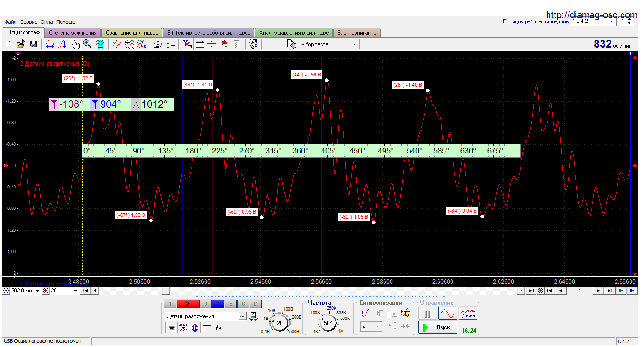644x347 pixels.
Task: Click the voltage range 2B knob
Action: coord(280,323)
